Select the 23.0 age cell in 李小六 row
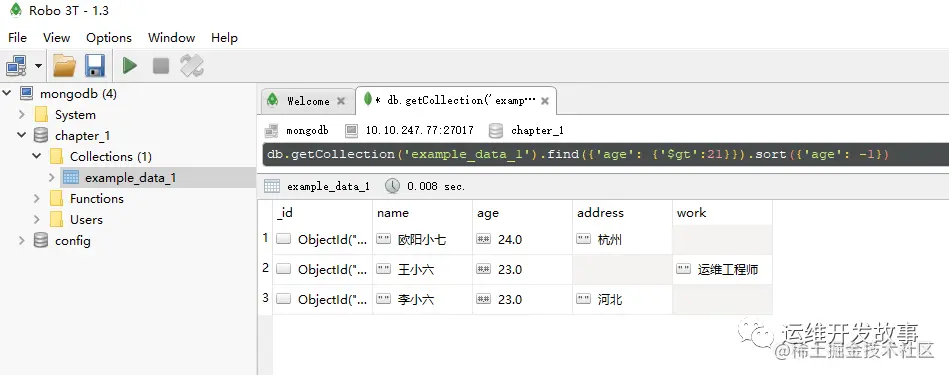The height and width of the screenshot is (375, 949). click(x=522, y=299)
